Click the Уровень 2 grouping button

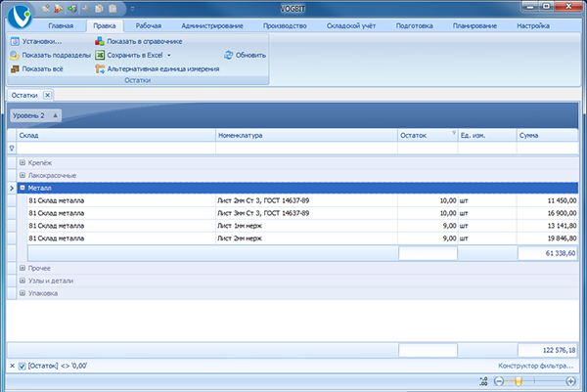click(x=35, y=115)
